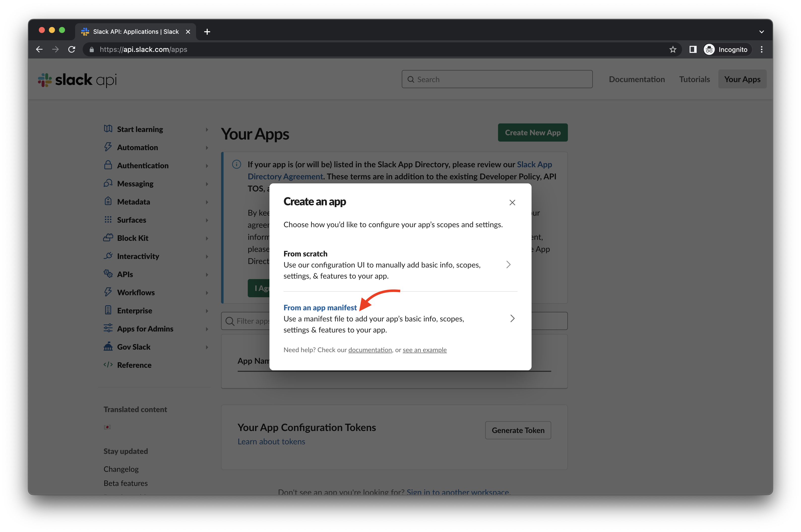Click the Enterprise building icon
Image resolution: width=801 pixels, height=532 pixels.
click(x=108, y=310)
